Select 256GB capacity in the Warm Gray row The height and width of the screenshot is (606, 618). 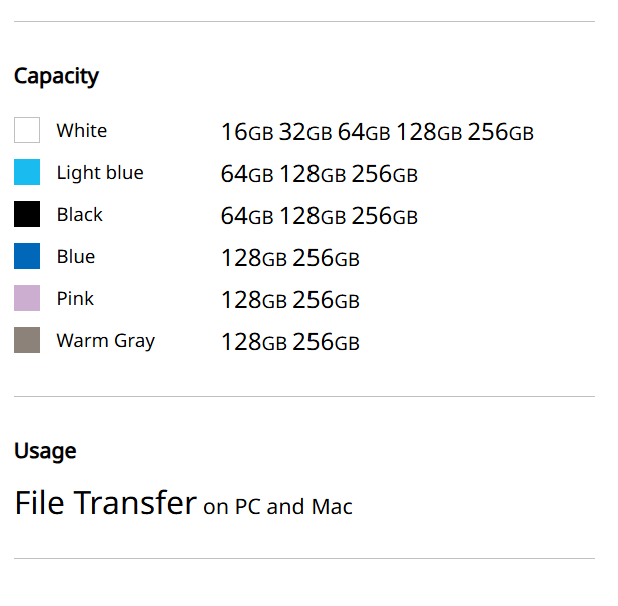pos(326,342)
